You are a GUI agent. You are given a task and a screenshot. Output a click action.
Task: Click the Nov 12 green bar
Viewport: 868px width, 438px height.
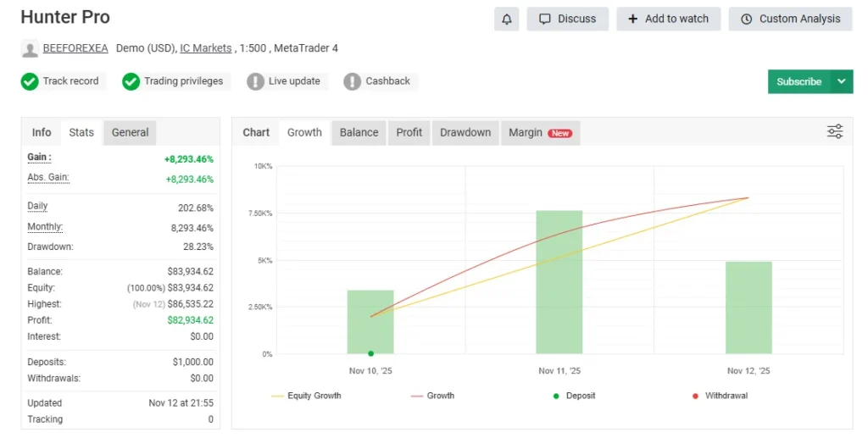(x=748, y=308)
